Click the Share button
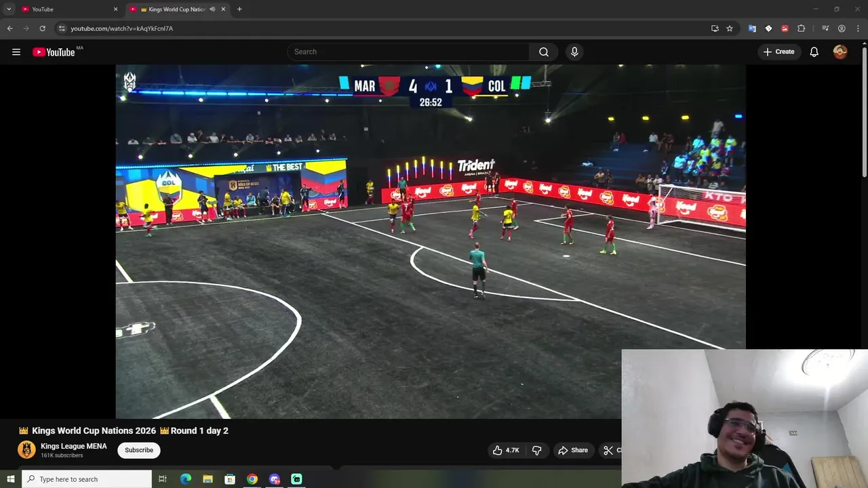The height and width of the screenshot is (488, 868). [573, 450]
